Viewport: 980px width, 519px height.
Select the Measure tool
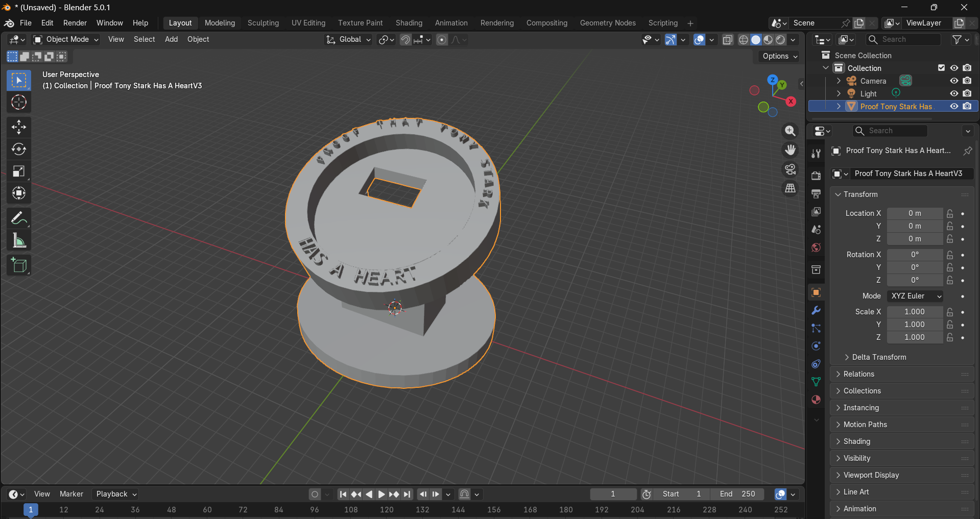click(19, 240)
